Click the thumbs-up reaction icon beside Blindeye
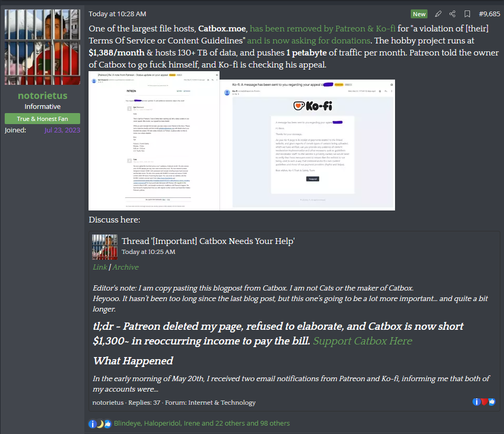This screenshot has height=434, width=504. 107,424
